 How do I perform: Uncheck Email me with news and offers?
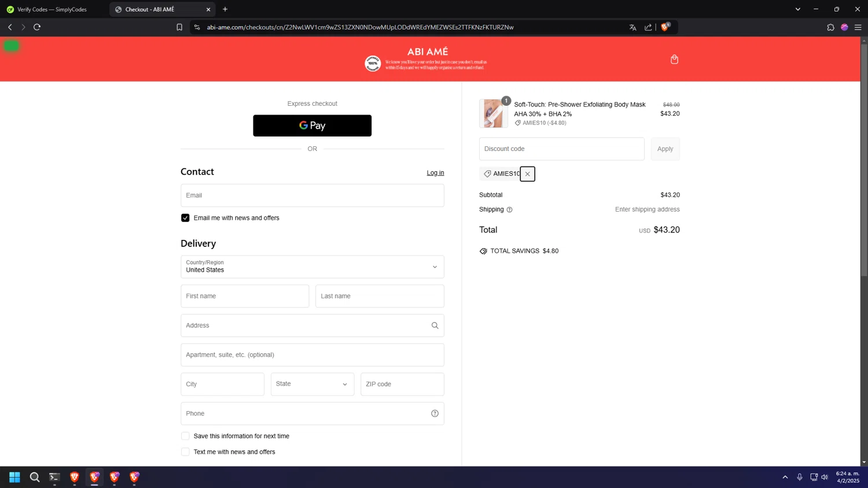tap(185, 218)
